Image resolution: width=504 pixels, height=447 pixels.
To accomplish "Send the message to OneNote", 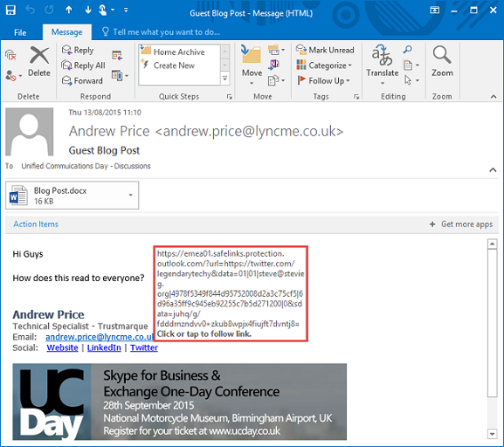I will (x=274, y=65).
